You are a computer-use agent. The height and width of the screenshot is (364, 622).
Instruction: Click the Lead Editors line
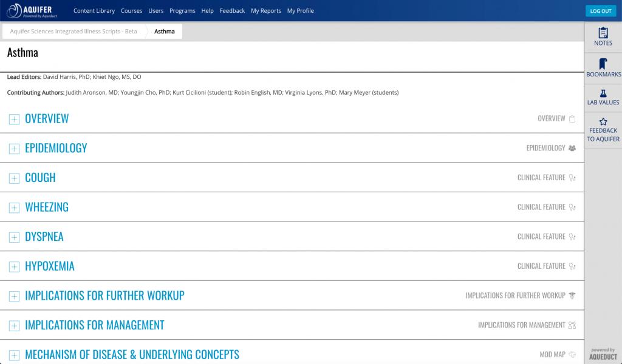tap(74, 77)
